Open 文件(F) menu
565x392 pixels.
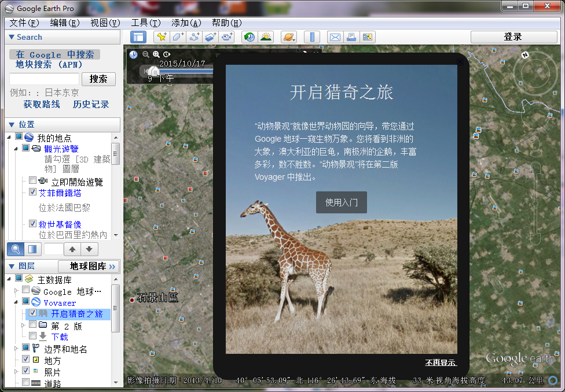coord(24,23)
